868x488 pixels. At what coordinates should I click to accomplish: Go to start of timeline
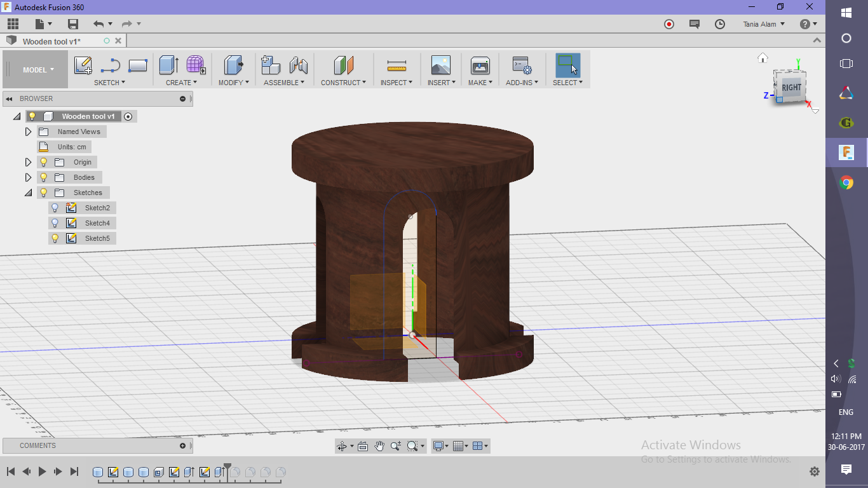(x=11, y=471)
